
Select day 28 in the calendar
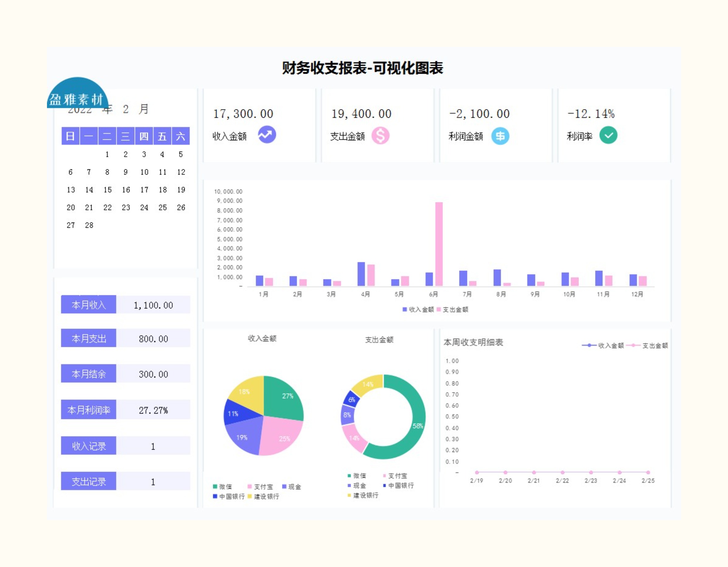89,225
